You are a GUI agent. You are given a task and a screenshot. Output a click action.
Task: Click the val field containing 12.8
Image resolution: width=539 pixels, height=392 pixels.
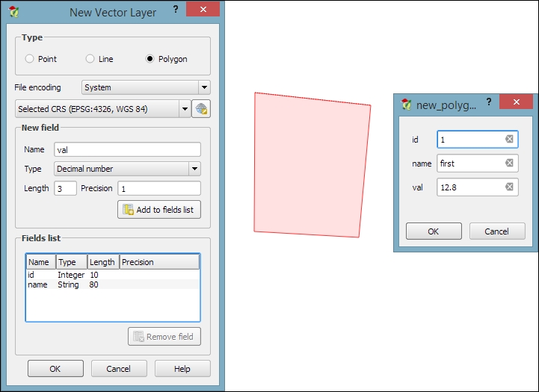tap(478, 187)
